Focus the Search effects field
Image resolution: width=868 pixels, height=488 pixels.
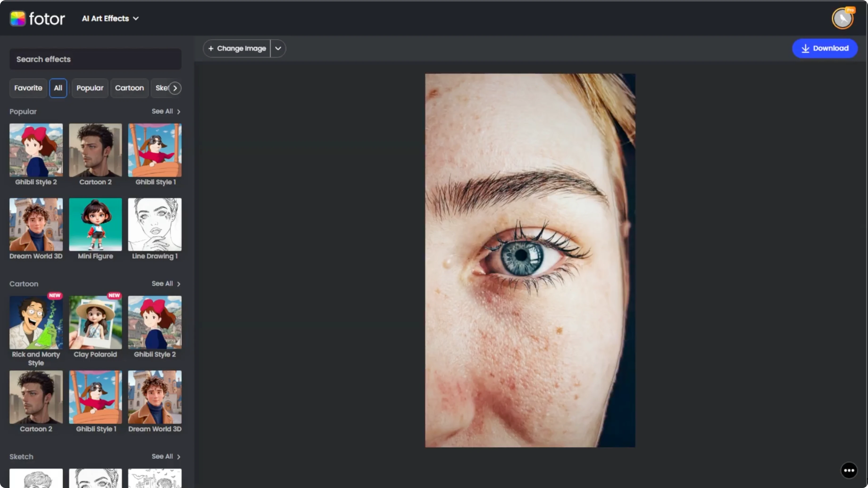95,59
